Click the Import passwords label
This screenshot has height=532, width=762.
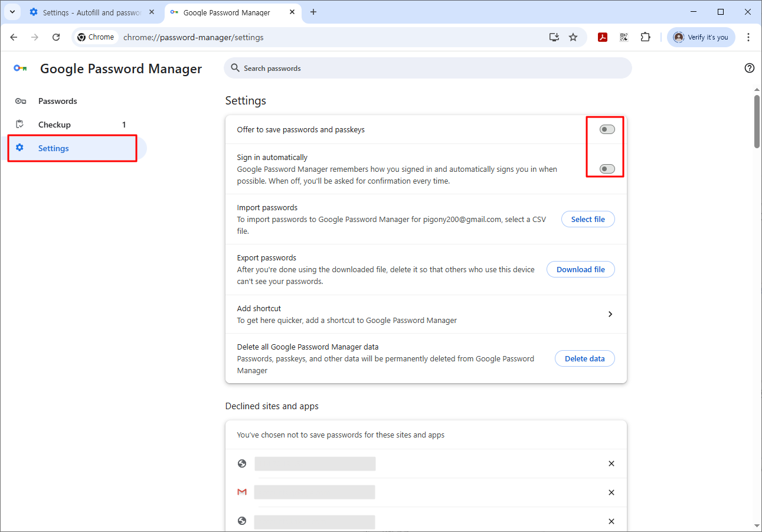point(267,208)
